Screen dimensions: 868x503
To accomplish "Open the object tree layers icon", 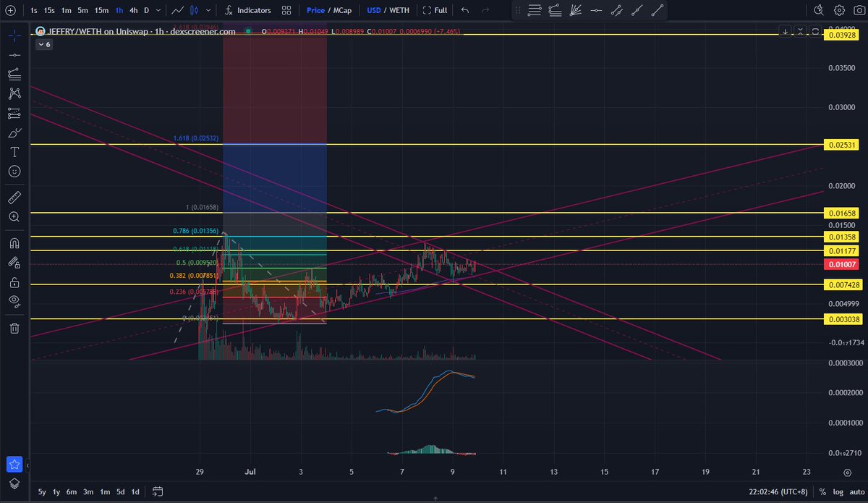I will [14, 484].
